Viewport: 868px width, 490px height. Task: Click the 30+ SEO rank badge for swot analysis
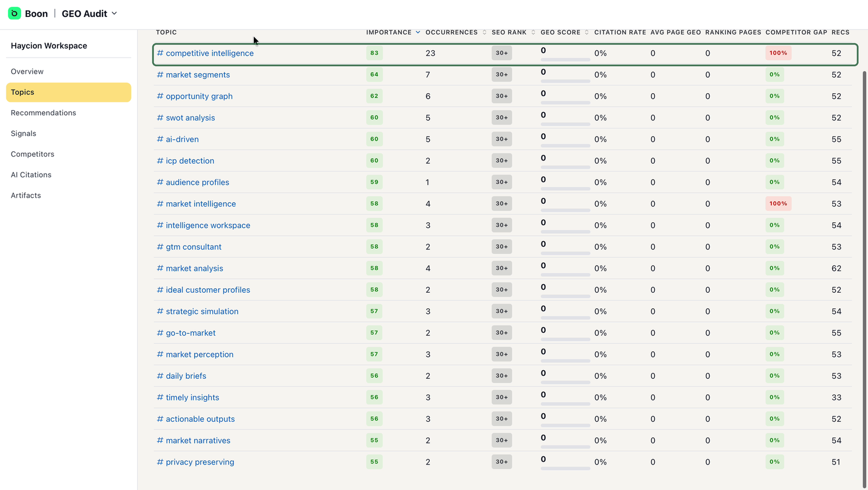coord(502,118)
